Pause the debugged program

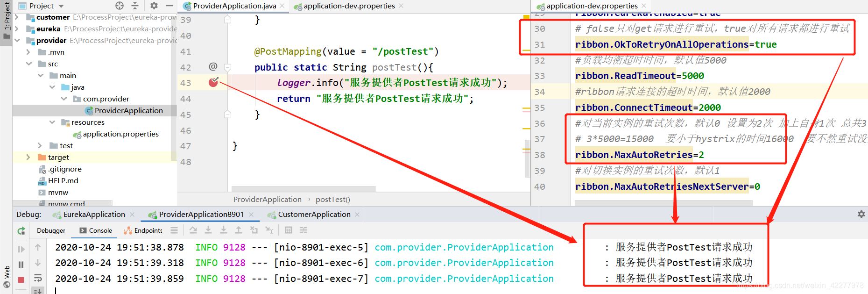(21, 265)
